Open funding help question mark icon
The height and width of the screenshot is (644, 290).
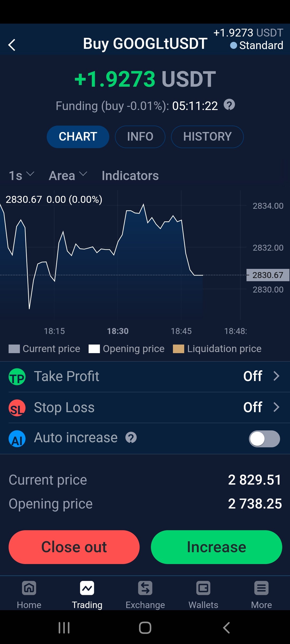pos(229,105)
